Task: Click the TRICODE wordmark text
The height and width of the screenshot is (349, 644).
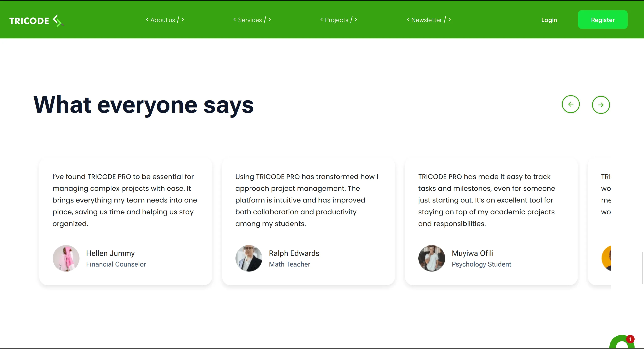Action: 29,21
